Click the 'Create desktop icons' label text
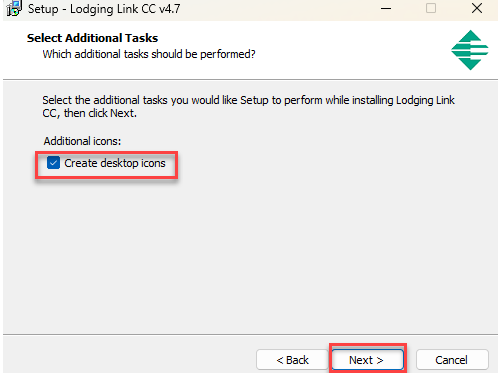This screenshot has height=373, width=501. click(115, 163)
